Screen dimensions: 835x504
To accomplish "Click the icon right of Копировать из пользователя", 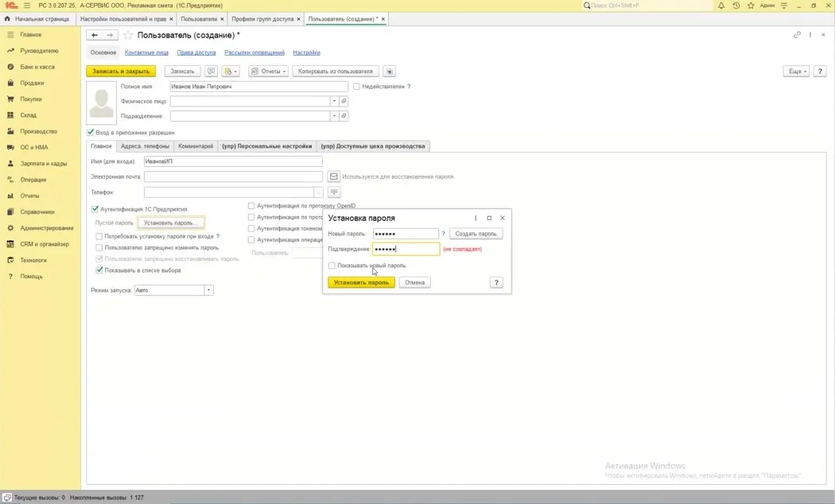I will click(x=390, y=72).
